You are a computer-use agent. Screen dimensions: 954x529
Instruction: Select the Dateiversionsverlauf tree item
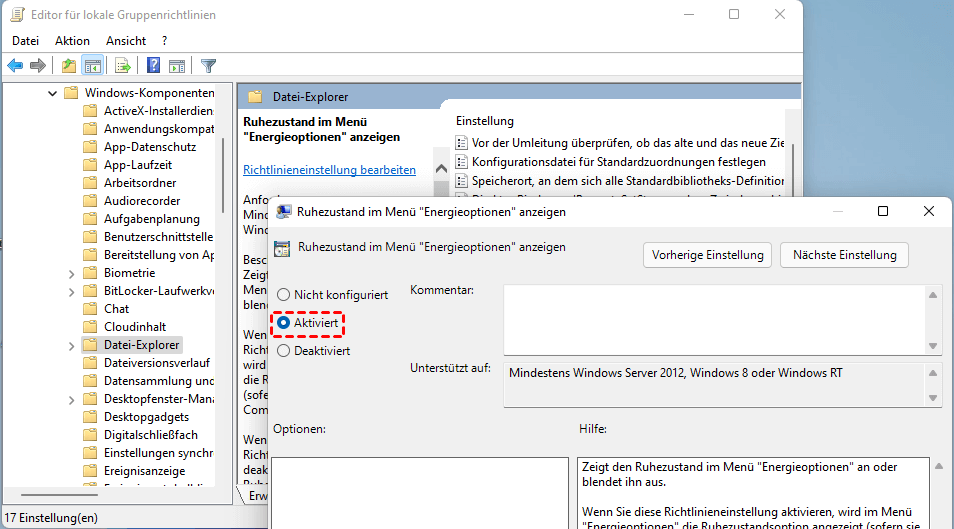coord(157,363)
